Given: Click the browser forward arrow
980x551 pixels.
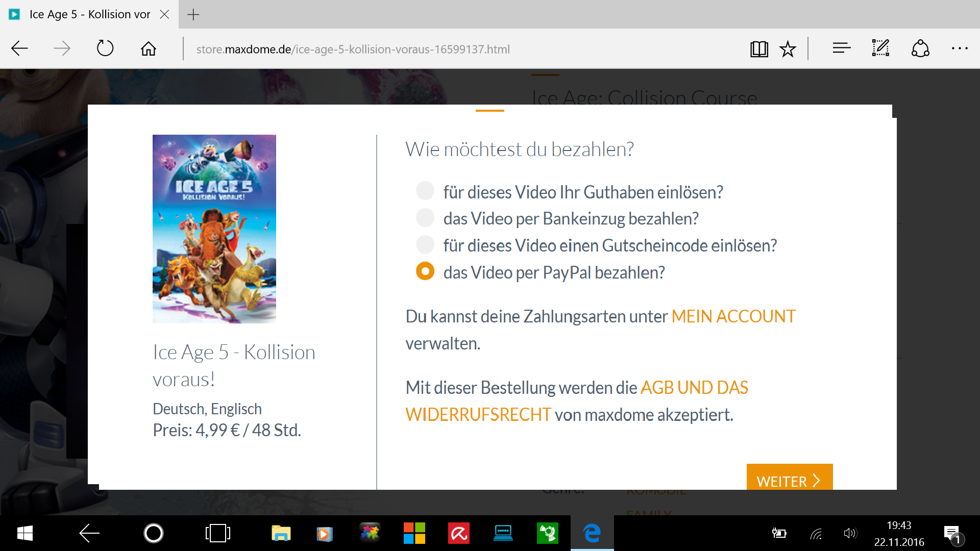Looking at the screenshot, I should tap(62, 49).
